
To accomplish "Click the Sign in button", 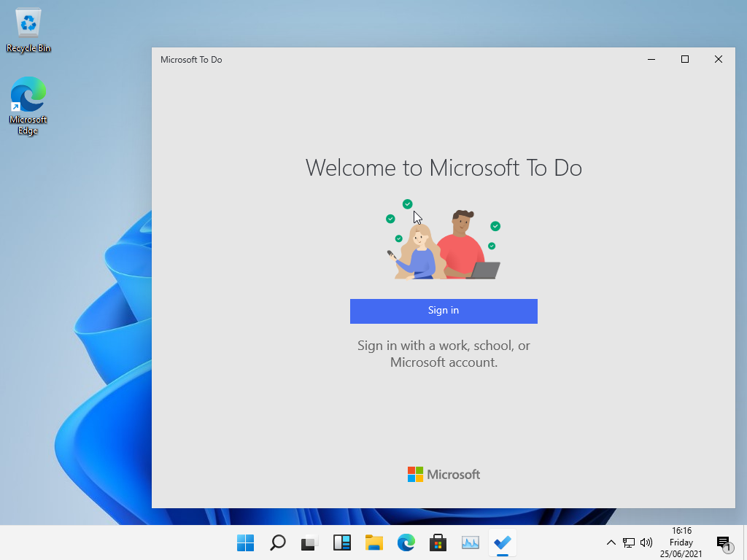I will (x=444, y=311).
